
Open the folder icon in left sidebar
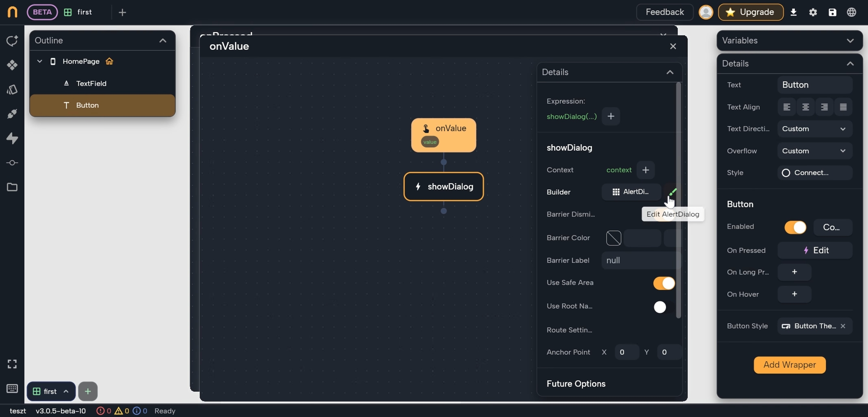12,187
